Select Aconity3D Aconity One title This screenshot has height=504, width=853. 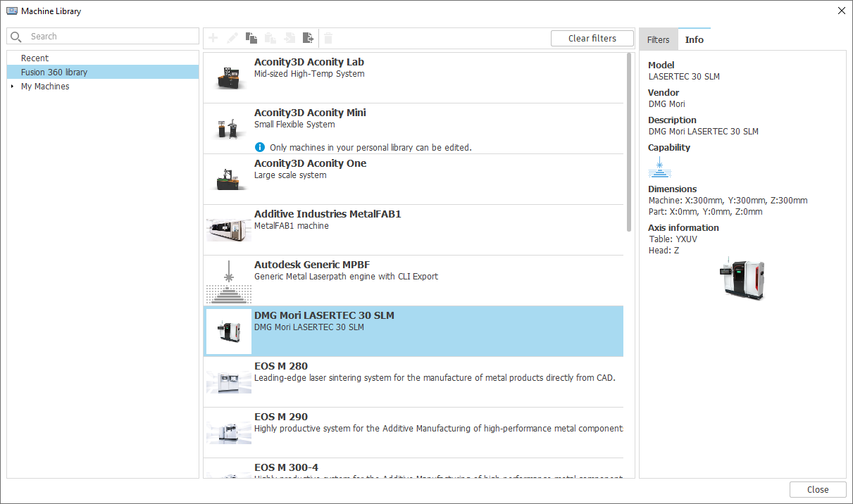point(311,163)
